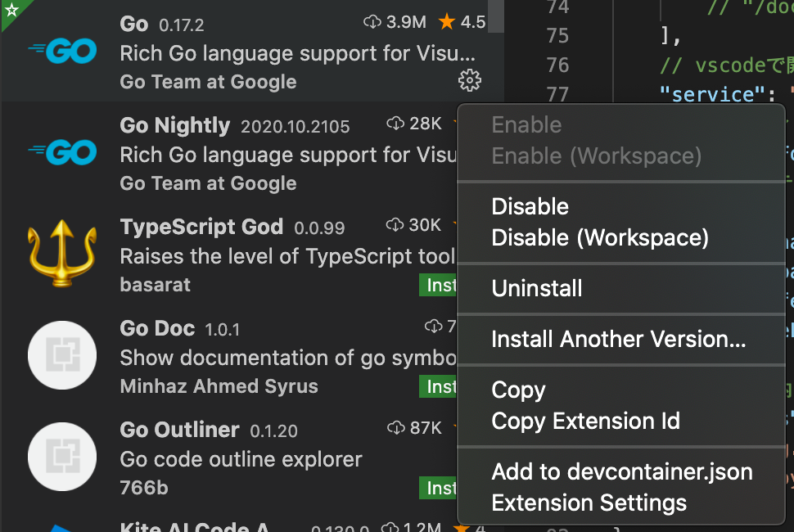Click the recommended star badge on Go
794x532 pixels.
pos(12,10)
